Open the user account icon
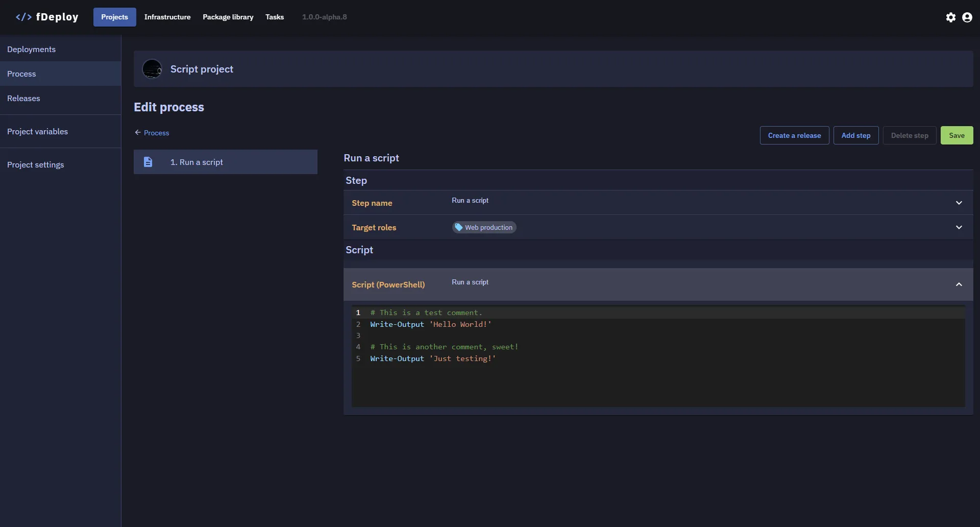This screenshot has height=527, width=980. pyautogui.click(x=967, y=17)
